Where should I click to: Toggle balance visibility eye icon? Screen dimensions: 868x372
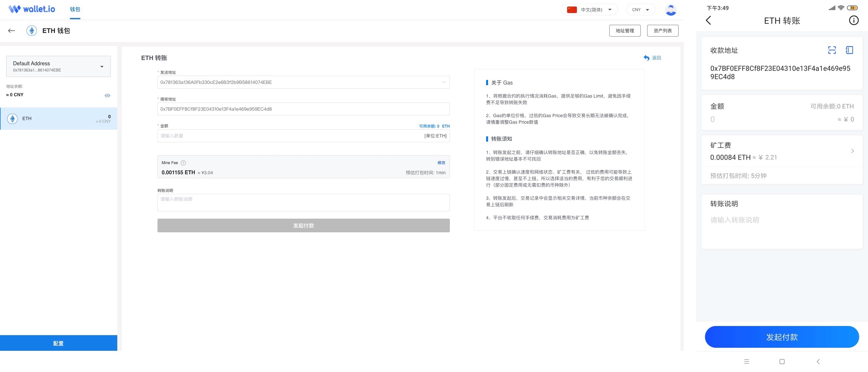point(107,96)
